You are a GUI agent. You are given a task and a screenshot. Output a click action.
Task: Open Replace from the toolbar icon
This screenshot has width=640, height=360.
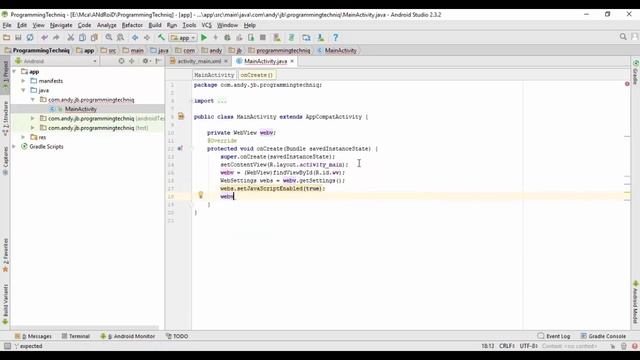(120, 38)
